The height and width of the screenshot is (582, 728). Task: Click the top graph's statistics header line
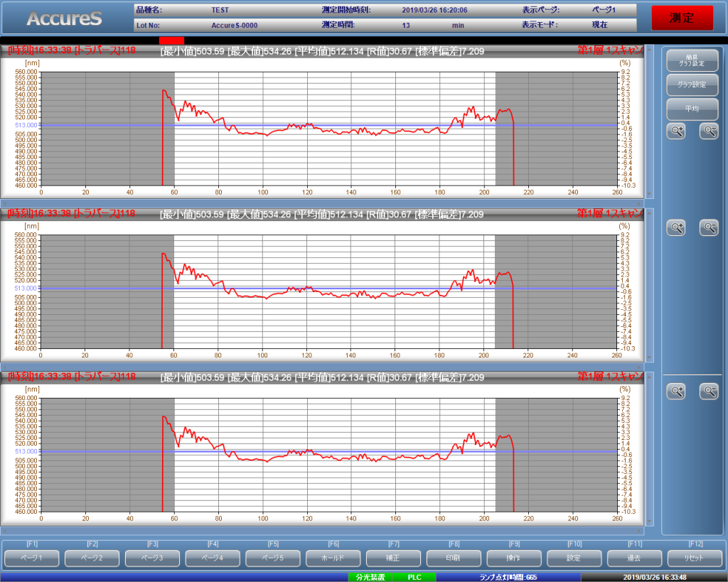pyautogui.click(x=322, y=51)
